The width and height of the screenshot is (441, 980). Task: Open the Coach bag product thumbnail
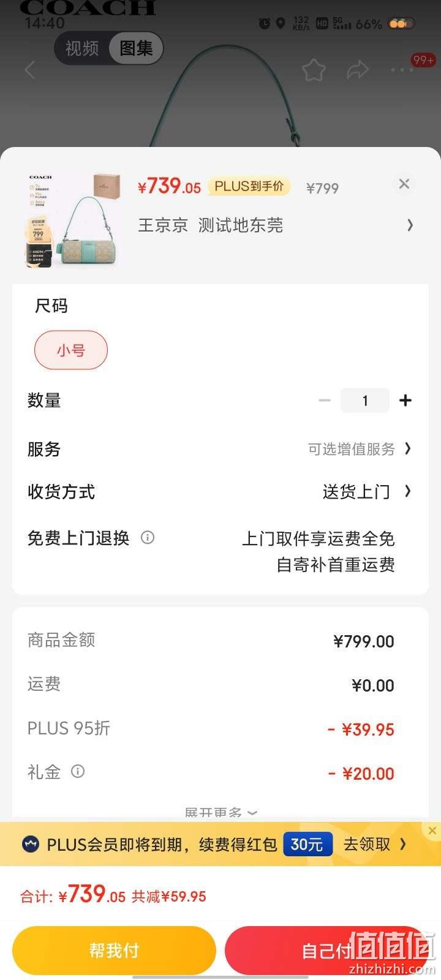(73, 221)
